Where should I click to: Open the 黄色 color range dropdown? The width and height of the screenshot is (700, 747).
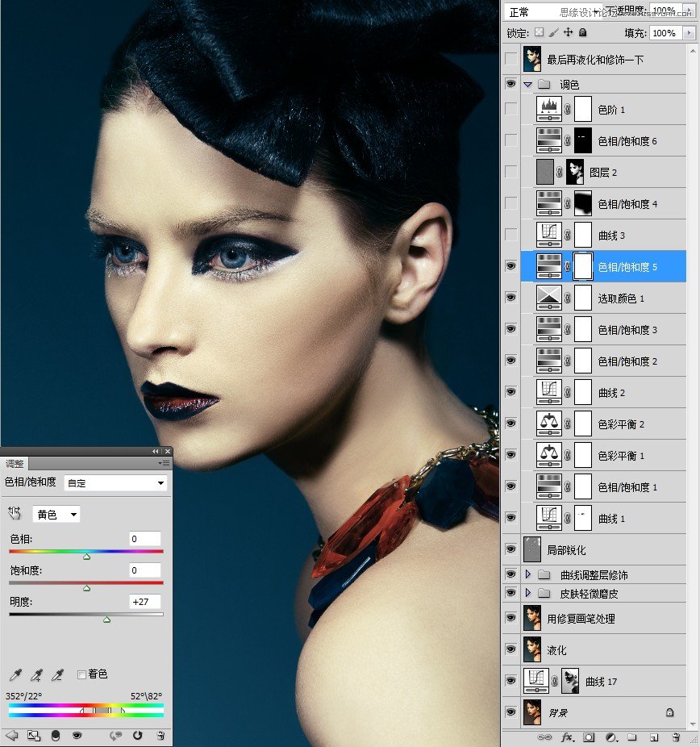pos(56,515)
